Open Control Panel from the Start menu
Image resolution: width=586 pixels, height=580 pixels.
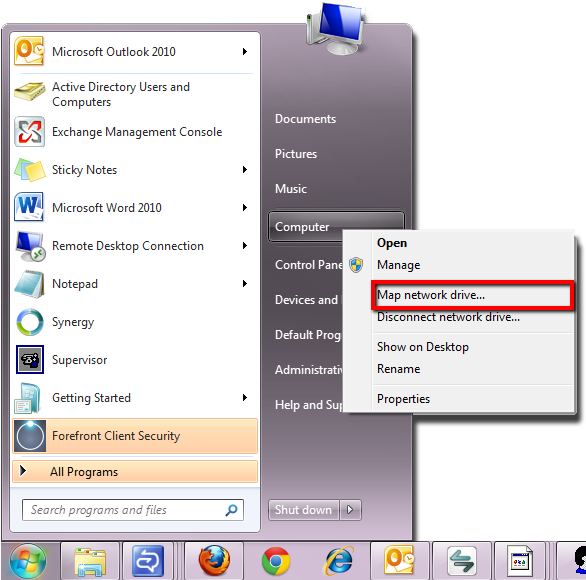pyautogui.click(x=308, y=265)
